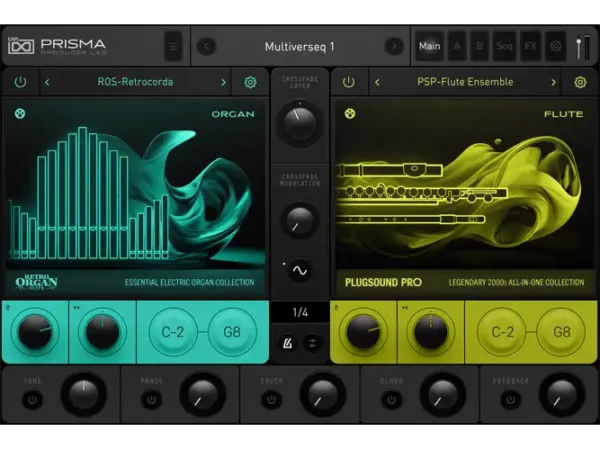Enable the Feedback effect power button
This screenshot has width=600, height=450.
[510, 400]
